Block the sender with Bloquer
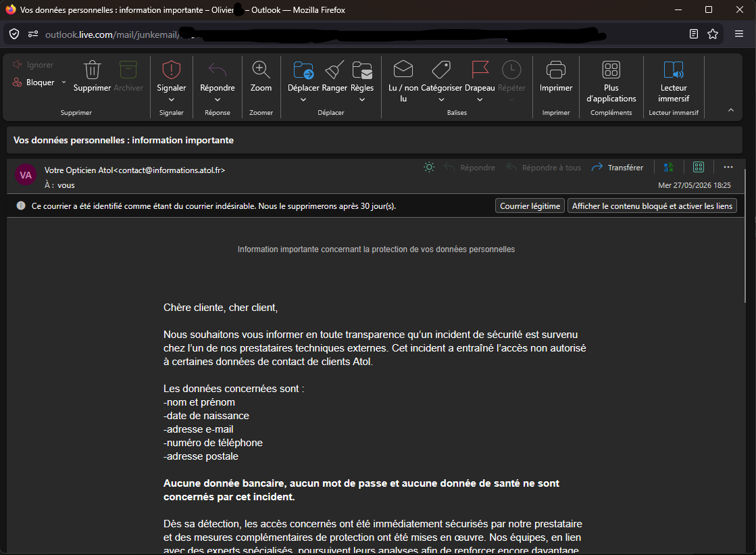 (x=34, y=82)
